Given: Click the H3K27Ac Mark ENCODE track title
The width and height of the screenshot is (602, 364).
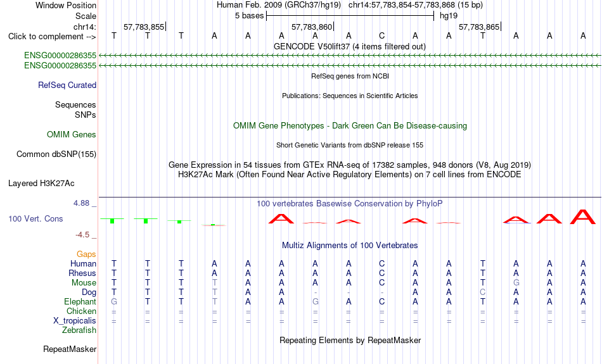Looking at the screenshot, I should (350, 175).
